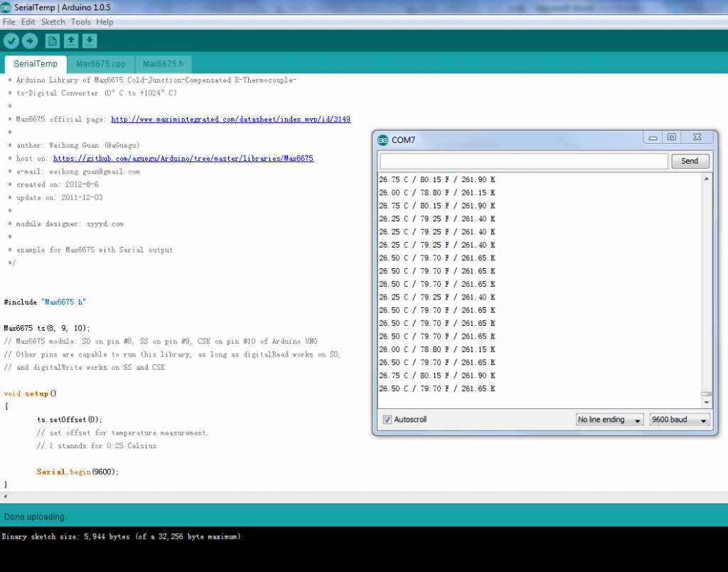Click the editor horizontal scroll left arrow
Image resolution: width=728 pixels, height=572 pixels.
(x=6, y=497)
